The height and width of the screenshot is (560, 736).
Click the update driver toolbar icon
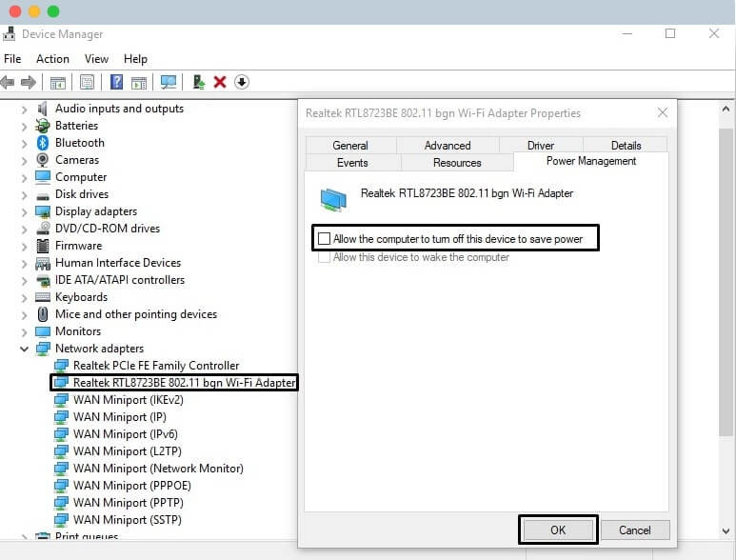(x=199, y=82)
